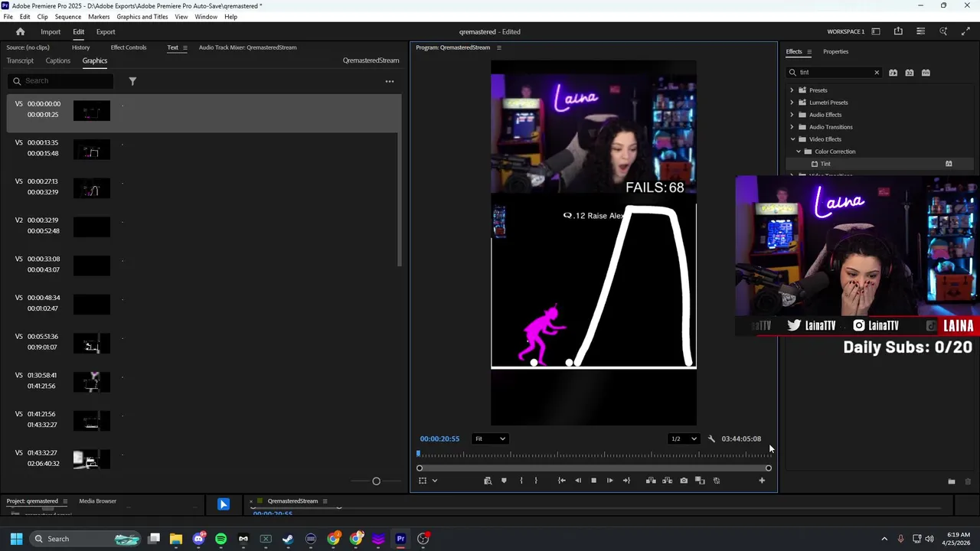Viewport: 980px width, 551px height.
Task: Create new custom bin in Effects panel
Action: [x=952, y=481]
